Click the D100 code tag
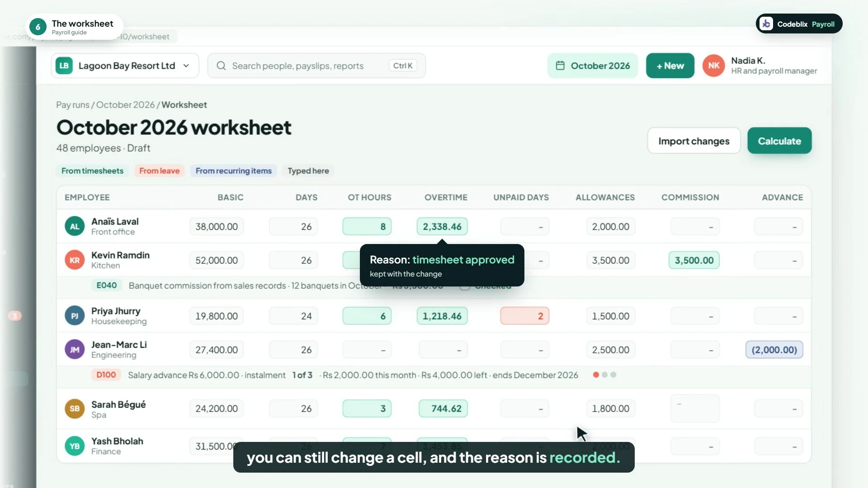The width and height of the screenshot is (868, 488). (106, 375)
